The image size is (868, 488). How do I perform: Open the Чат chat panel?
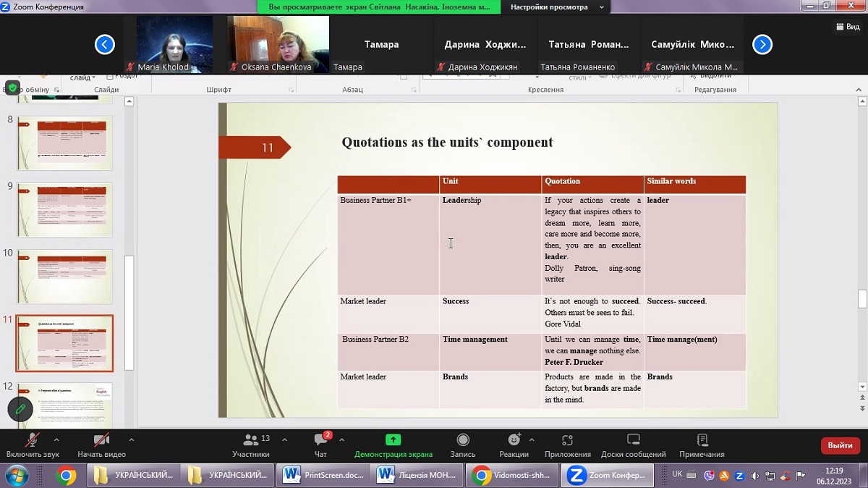tap(320, 440)
